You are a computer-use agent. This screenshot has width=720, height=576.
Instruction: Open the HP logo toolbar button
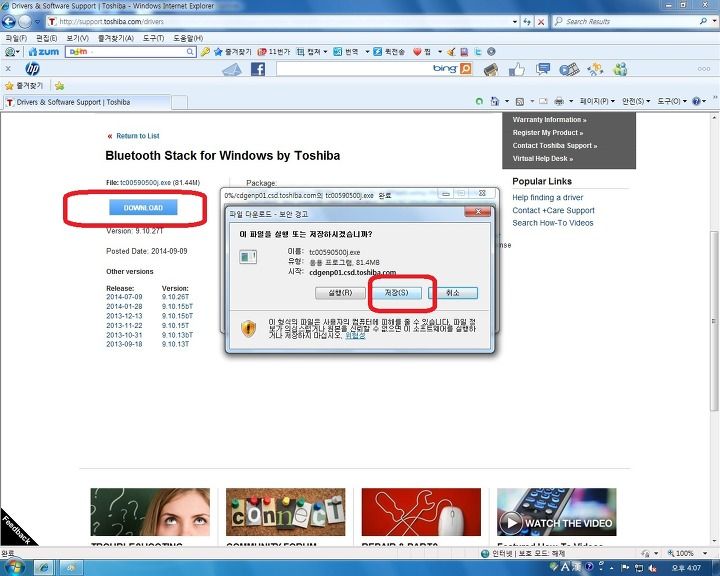(32, 69)
